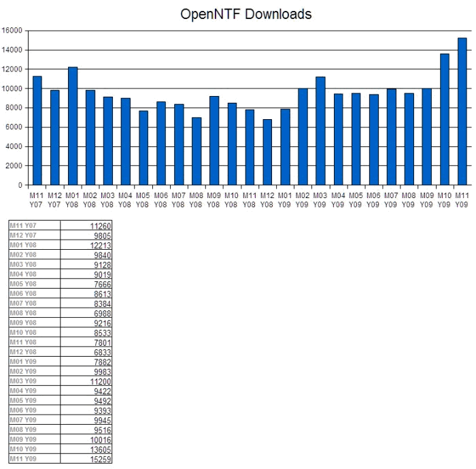Image resolution: width=476 pixels, height=469 pixels.
Task: Click table cell with value 9019
Action: pyautogui.click(x=86, y=274)
